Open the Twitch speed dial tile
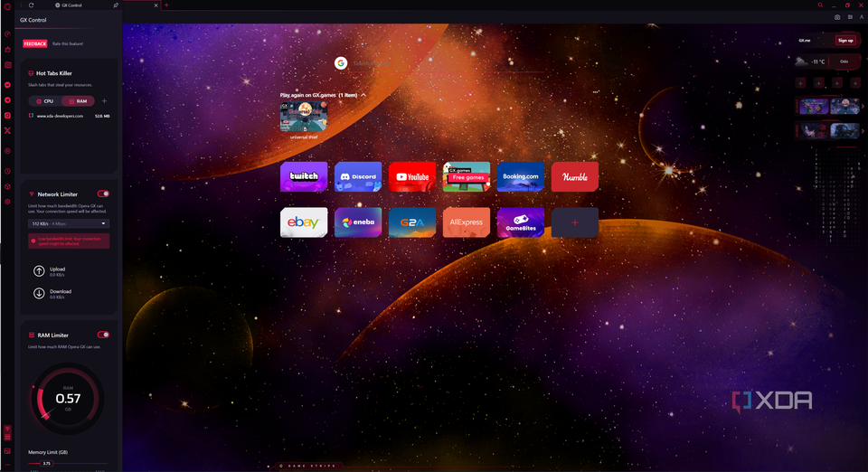The width and height of the screenshot is (868, 472). 304,176
